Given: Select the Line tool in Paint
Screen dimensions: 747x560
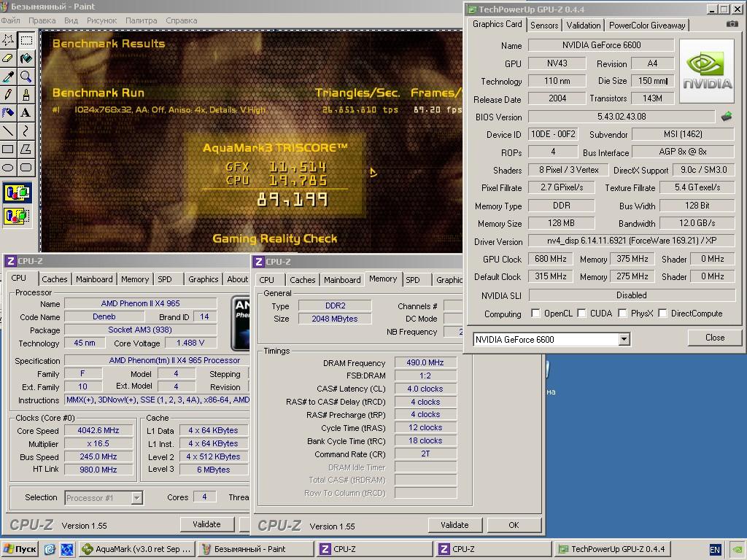Looking at the screenshot, I should coord(8,131).
